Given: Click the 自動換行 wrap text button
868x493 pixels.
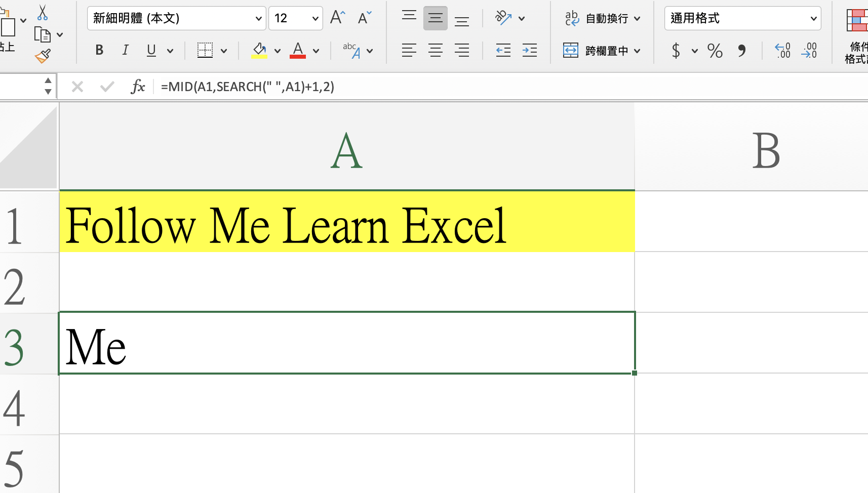Looking at the screenshot, I should 602,19.
